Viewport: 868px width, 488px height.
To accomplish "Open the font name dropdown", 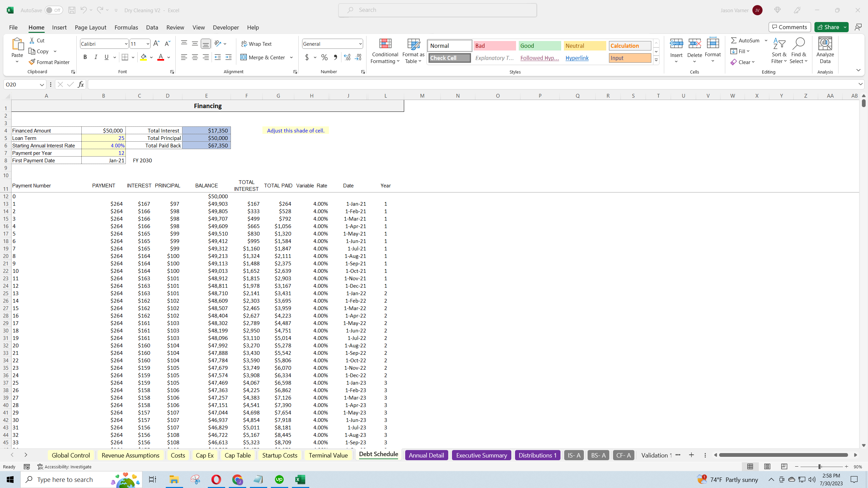I will (126, 44).
